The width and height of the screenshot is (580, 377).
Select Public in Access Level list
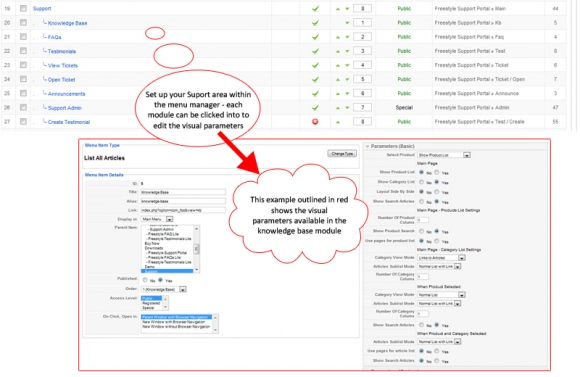click(151, 298)
